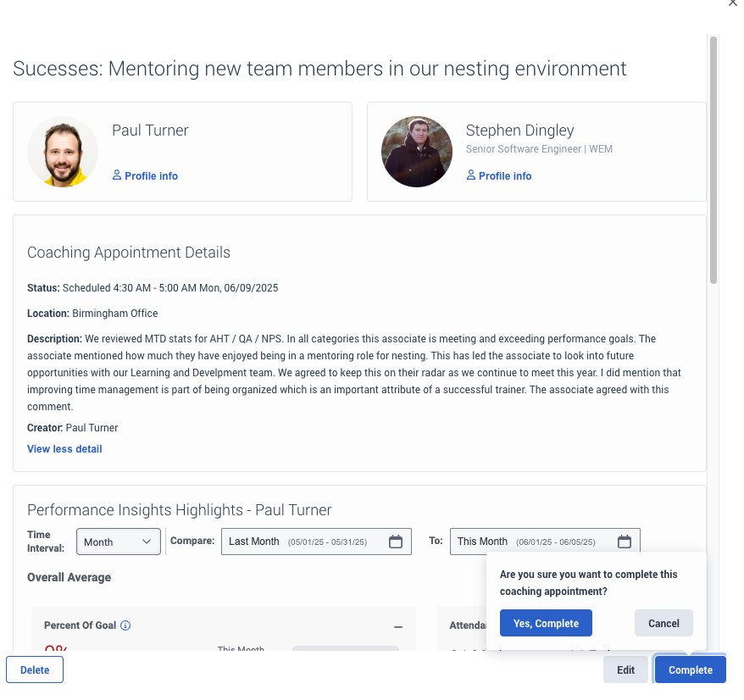Close the dialog with the X icon

733,3
